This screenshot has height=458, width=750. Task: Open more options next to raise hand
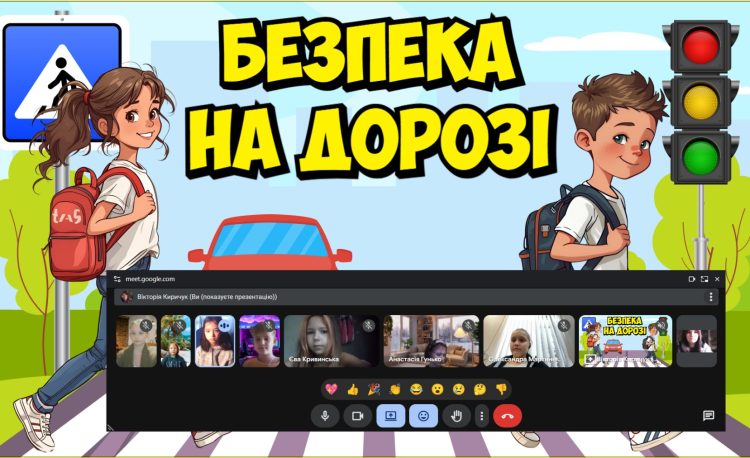(482, 416)
